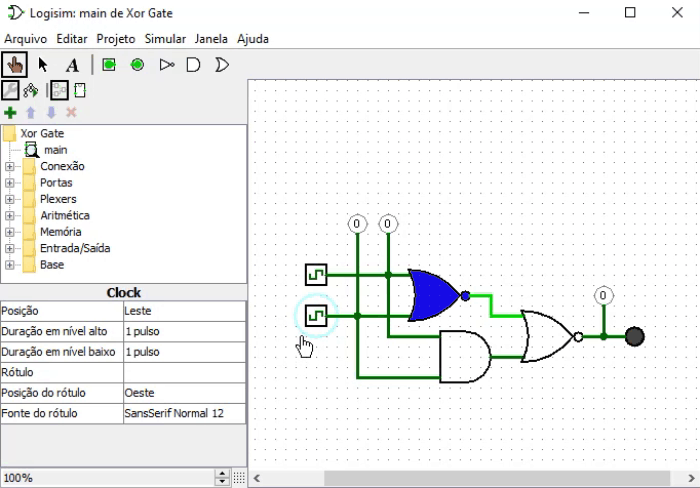Choose the OR gate toolbar icon

tap(222, 65)
